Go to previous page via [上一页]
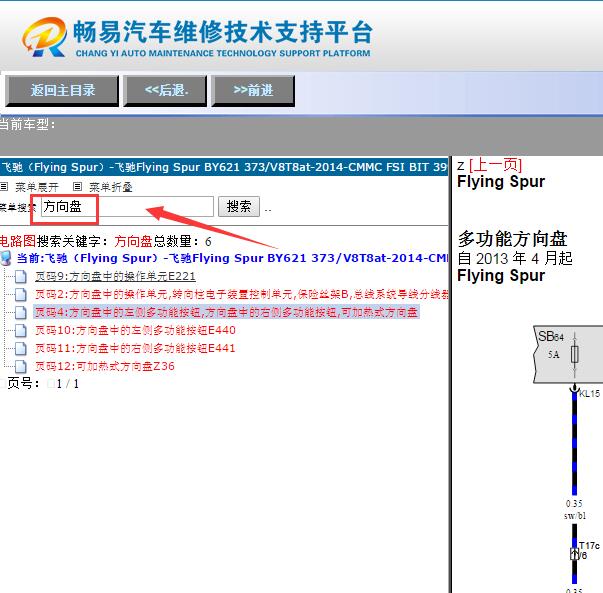Screen dimensions: 603x593 click(495, 165)
